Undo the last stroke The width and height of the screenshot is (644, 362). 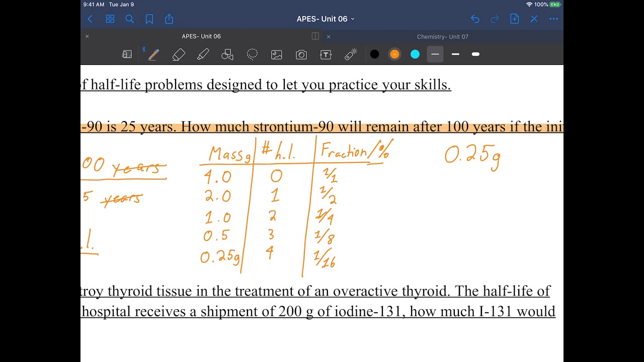[475, 19]
